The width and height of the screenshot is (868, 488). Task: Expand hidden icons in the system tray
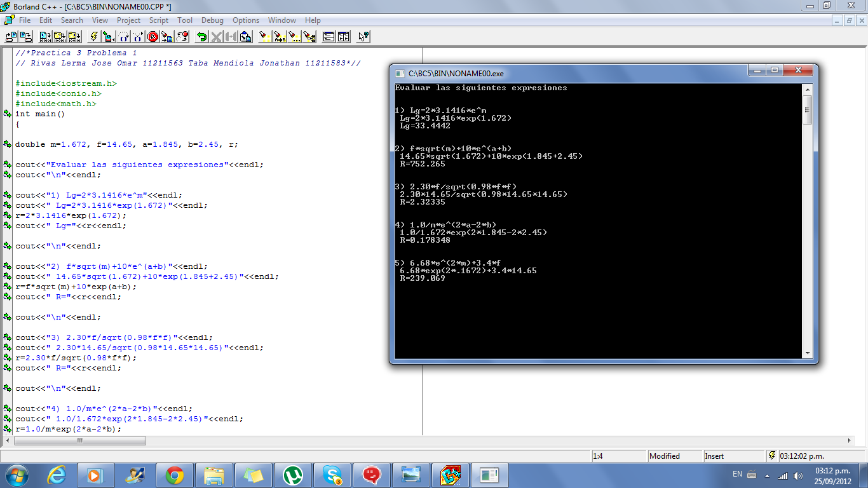767,475
